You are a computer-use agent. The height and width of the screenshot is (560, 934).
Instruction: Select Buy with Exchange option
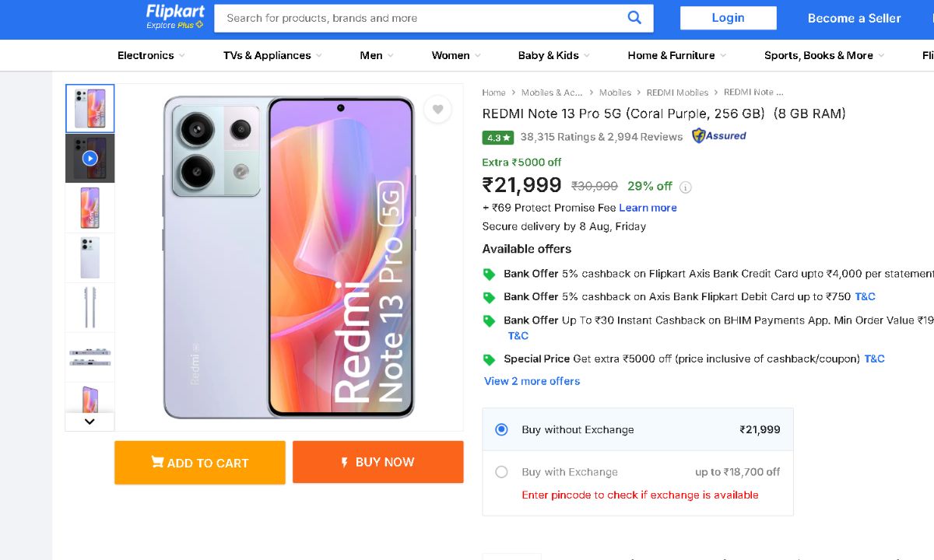pos(502,472)
